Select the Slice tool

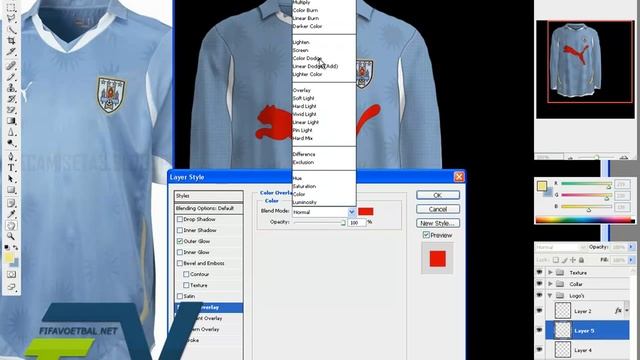[x=11, y=51]
